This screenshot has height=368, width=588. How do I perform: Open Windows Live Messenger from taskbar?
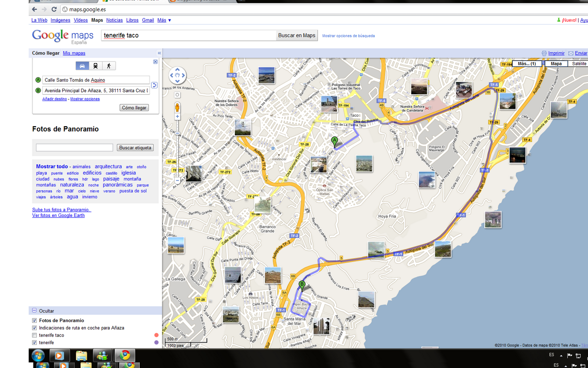click(x=103, y=355)
